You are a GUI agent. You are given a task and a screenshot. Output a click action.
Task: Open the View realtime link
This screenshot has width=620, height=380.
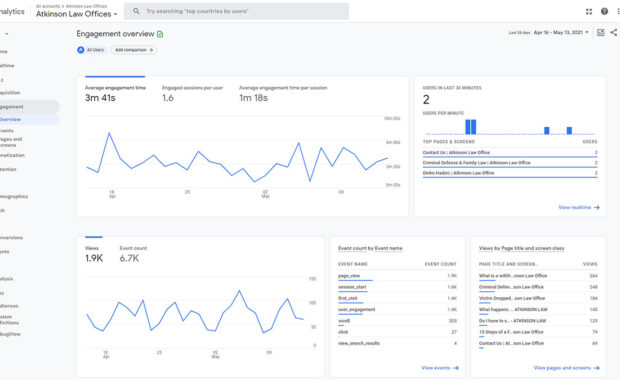click(579, 207)
